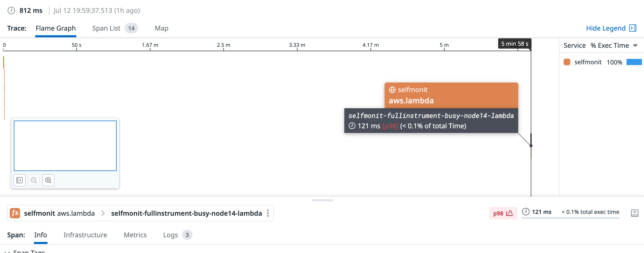Click the selfmonit service name in the legend
Viewport: 644px width, 253px height.
(x=588, y=62)
